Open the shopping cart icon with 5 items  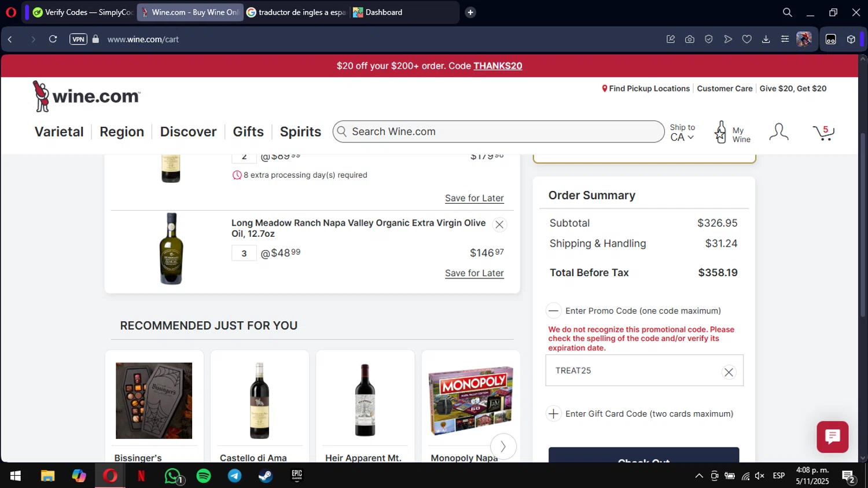click(823, 133)
